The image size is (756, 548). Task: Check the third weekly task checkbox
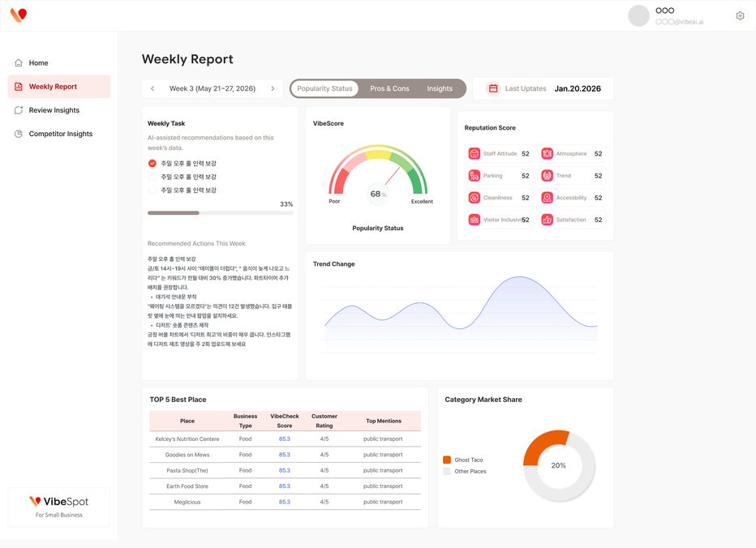pos(152,191)
